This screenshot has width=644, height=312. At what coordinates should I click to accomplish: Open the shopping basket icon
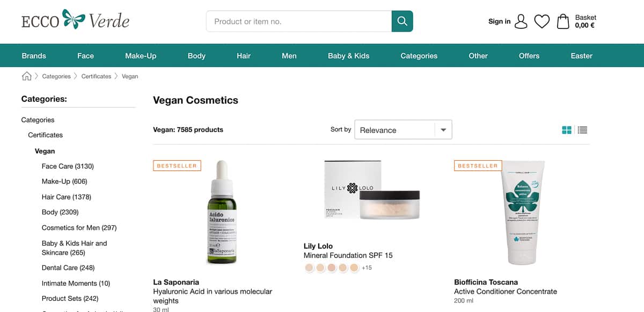coord(562,21)
